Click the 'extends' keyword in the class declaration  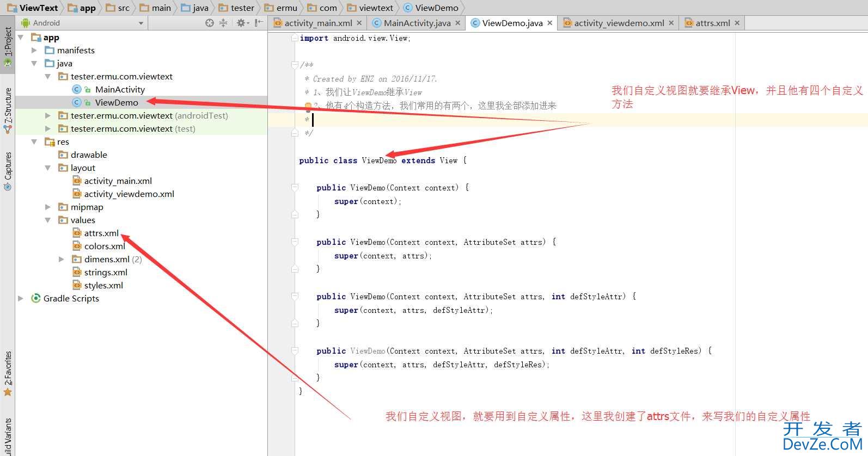point(418,161)
